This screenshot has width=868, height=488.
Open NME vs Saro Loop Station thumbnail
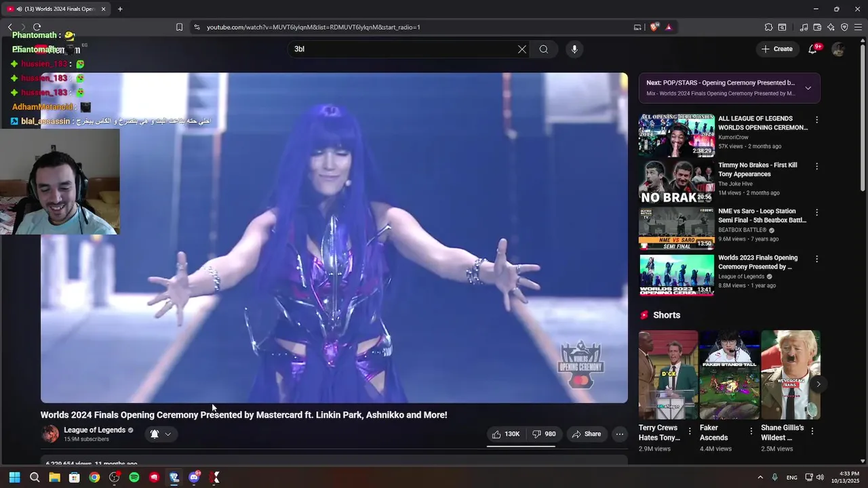click(x=676, y=228)
